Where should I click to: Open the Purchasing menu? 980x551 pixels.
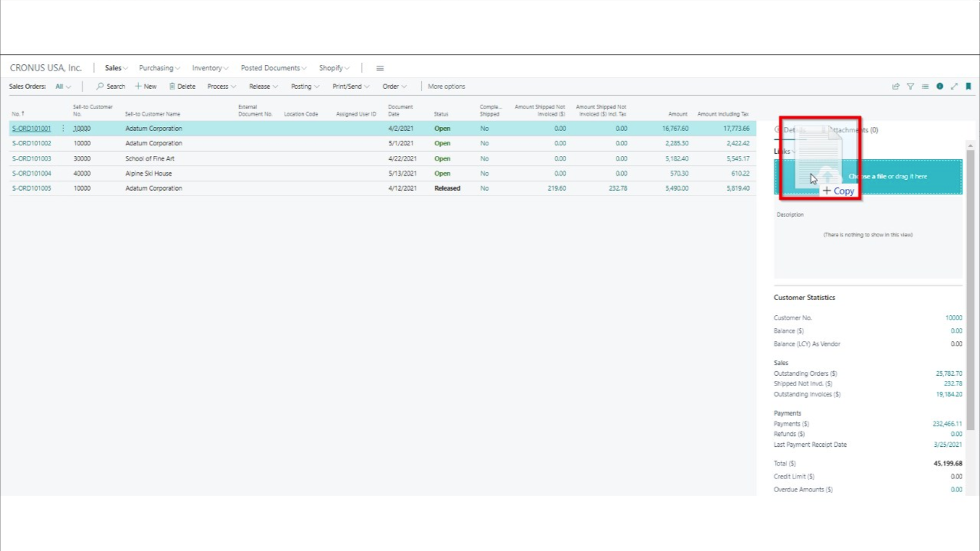[159, 68]
